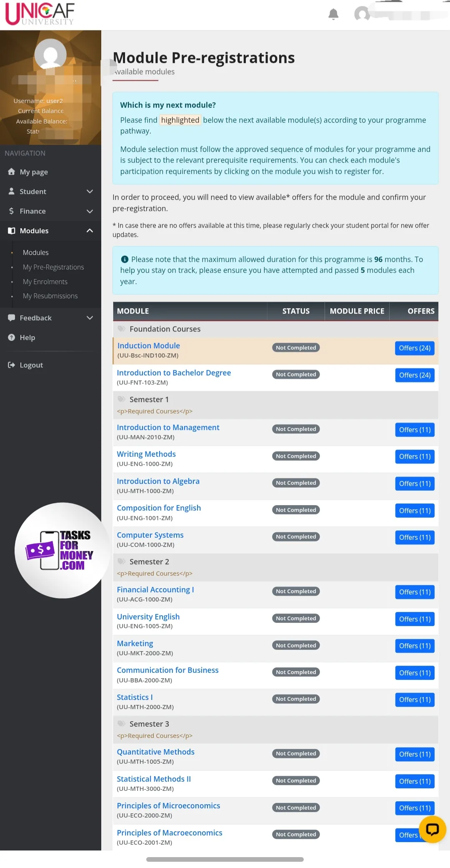The height and width of the screenshot is (868, 450).
Task: Click the tag icon beside Semester 2
Action: 121,561
